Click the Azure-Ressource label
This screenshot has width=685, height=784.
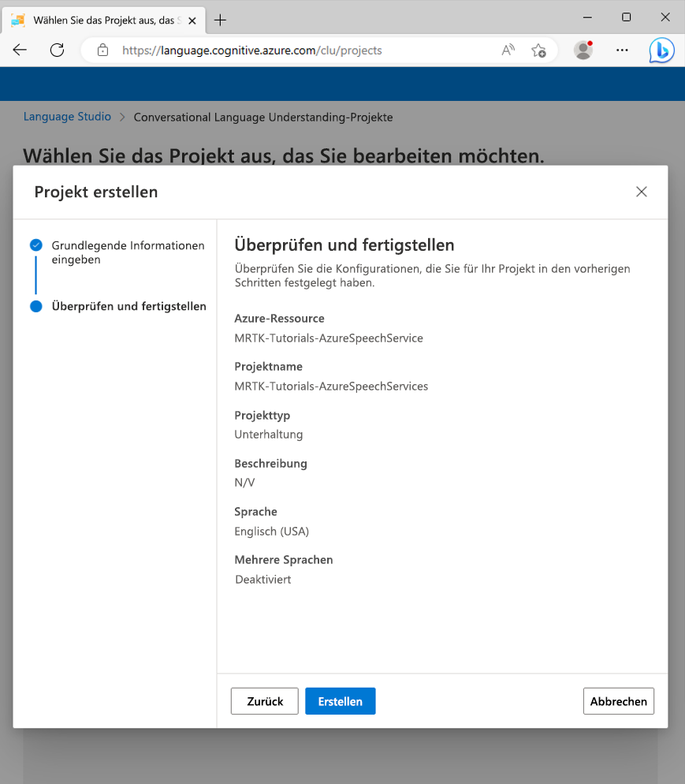279,319
